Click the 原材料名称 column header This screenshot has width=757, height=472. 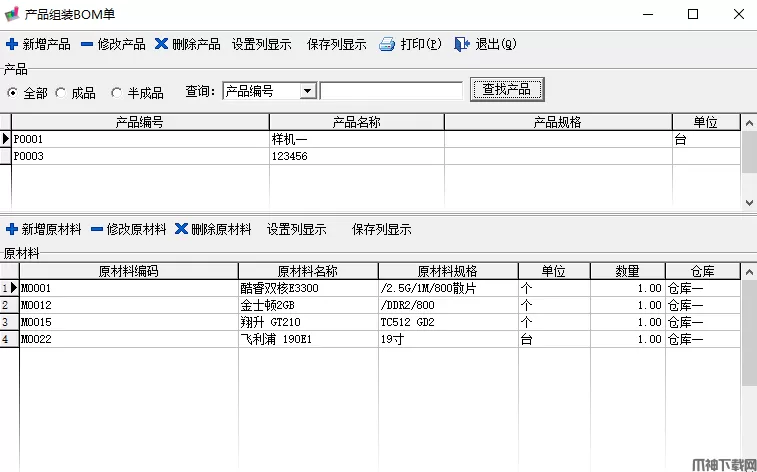point(308,271)
